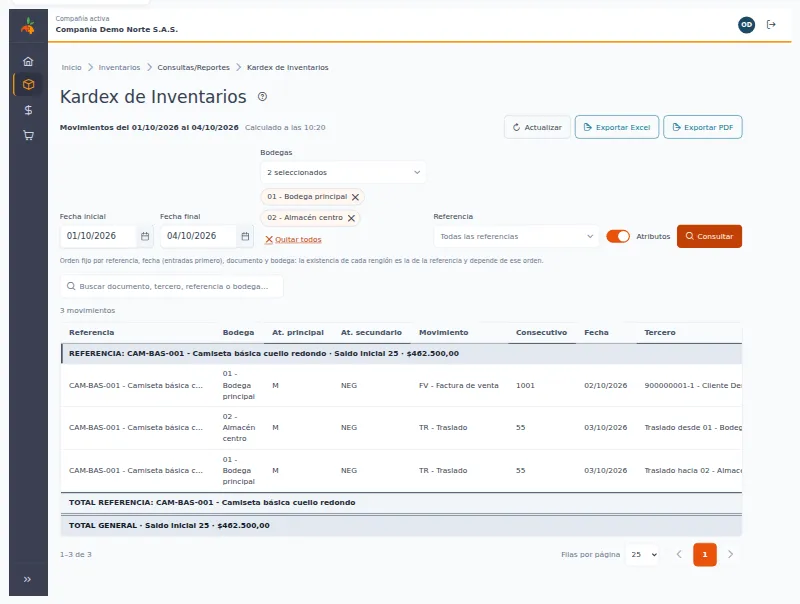This screenshot has width=800, height=604.
Task: Change Filas por página dropdown
Action: 643,555
